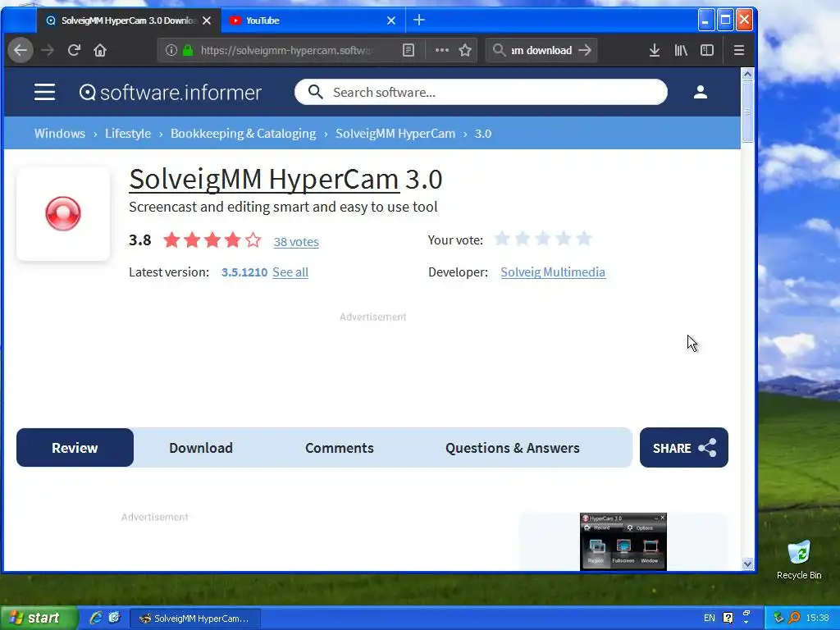Open the browser home page
Screen dimensions: 840x630
(x=100, y=50)
